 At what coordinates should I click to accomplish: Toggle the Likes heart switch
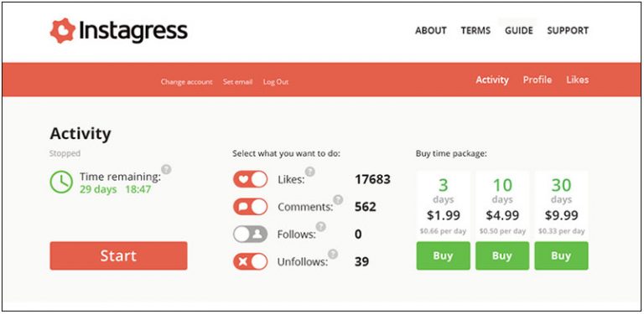(250, 179)
